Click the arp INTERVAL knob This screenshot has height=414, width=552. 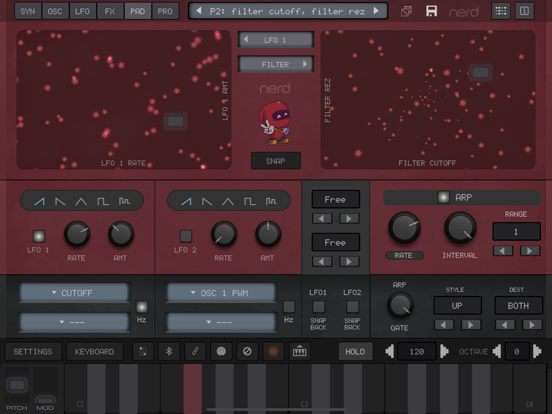point(460,228)
